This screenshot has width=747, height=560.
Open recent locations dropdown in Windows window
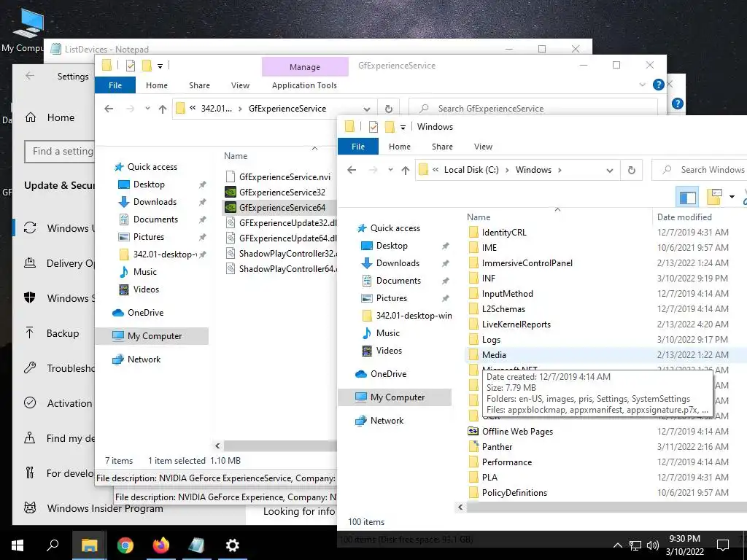pos(390,170)
